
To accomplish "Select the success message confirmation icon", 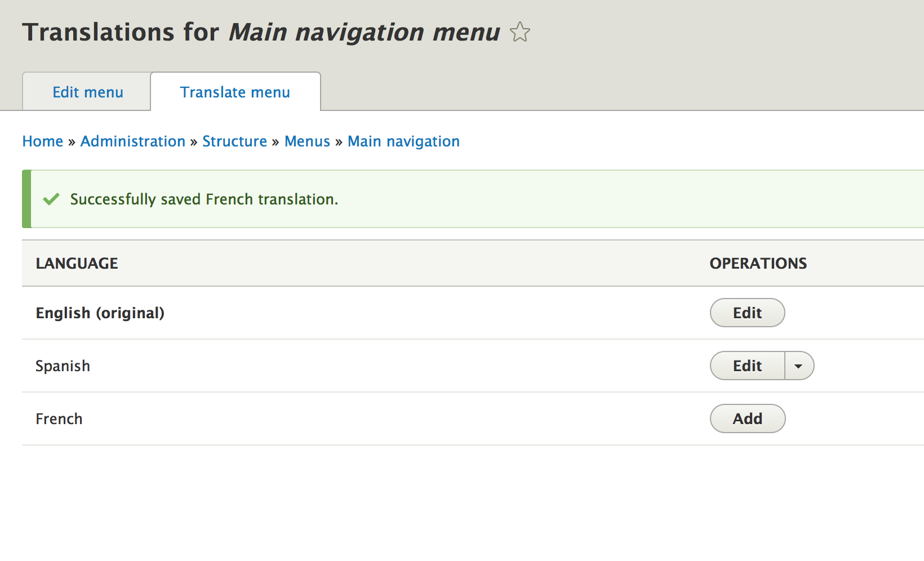I will pyautogui.click(x=51, y=199).
